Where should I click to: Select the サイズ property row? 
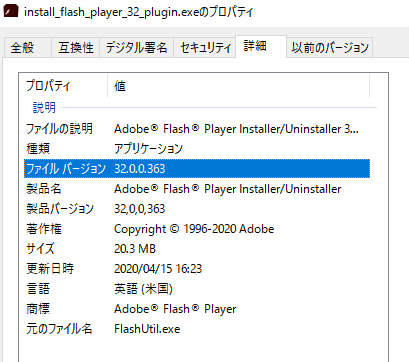tap(197, 249)
